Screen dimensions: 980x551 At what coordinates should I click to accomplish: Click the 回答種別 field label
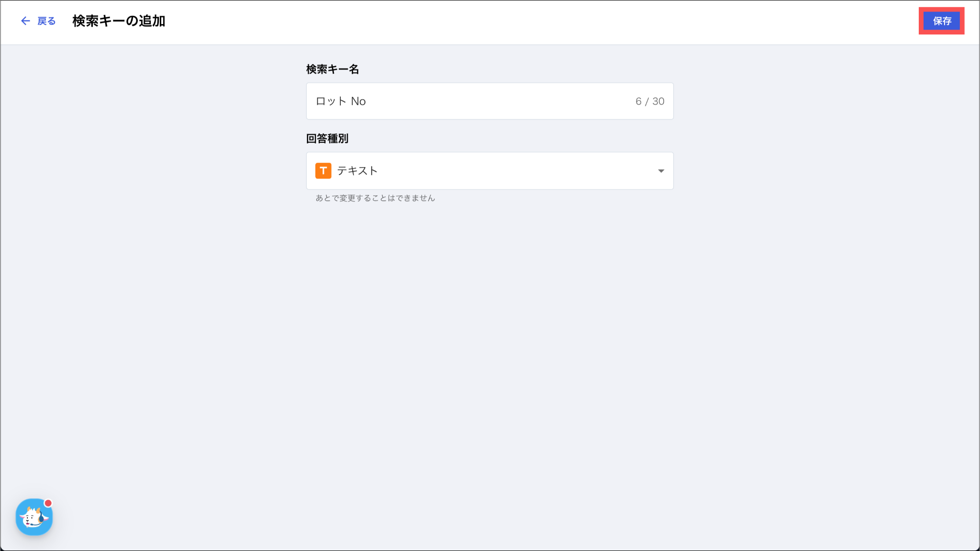327,139
